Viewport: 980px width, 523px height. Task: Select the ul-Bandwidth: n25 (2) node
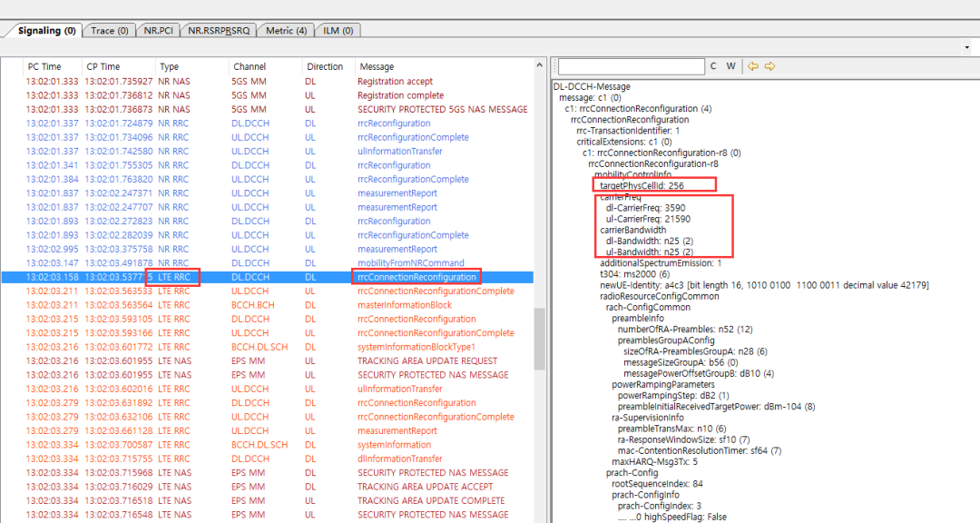pyautogui.click(x=650, y=252)
